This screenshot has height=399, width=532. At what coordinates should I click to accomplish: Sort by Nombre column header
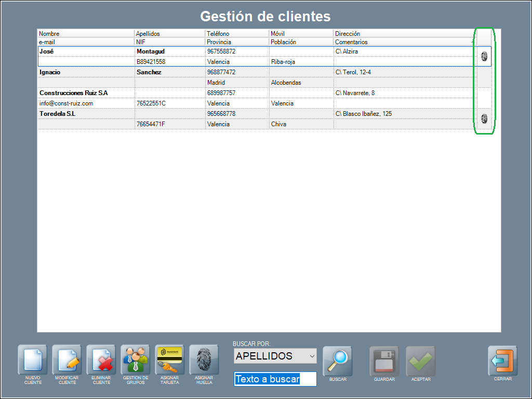(86, 34)
